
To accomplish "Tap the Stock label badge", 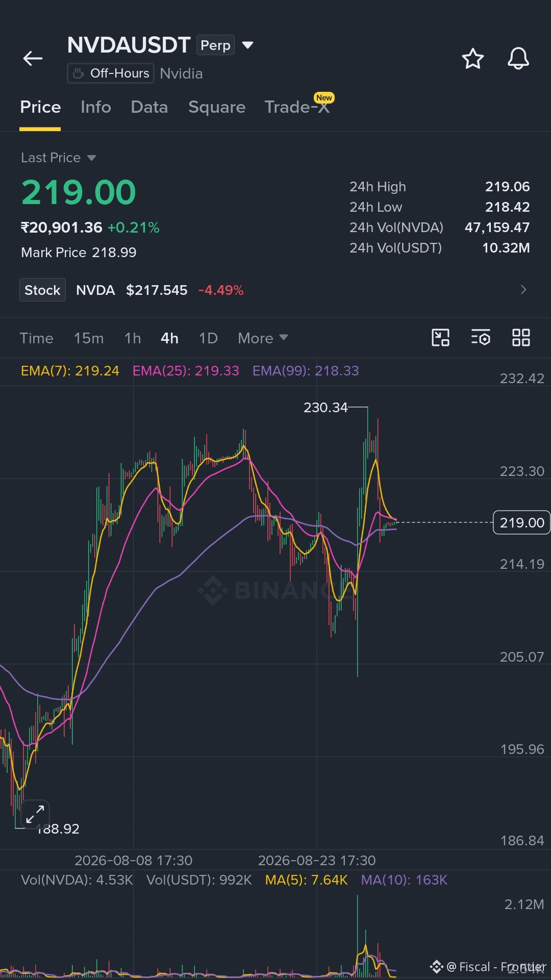I will pyautogui.click(x=42, y=290).
